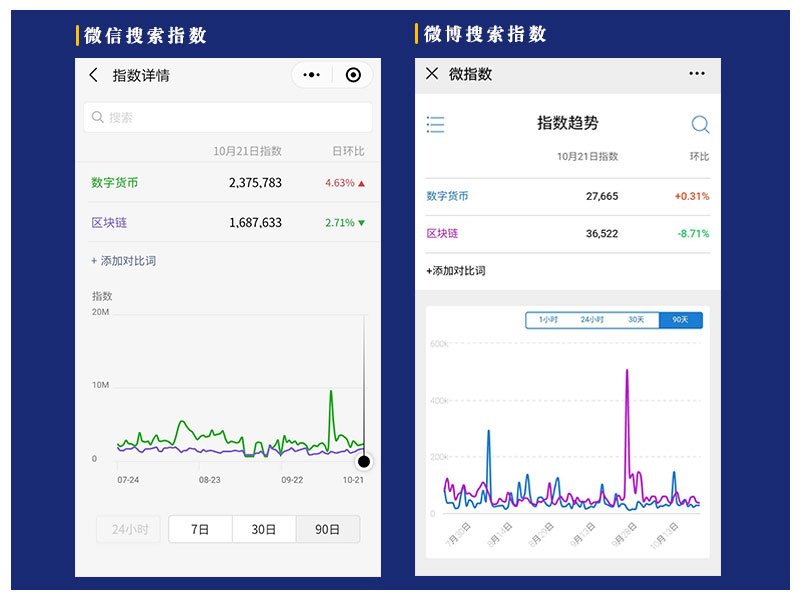Open the three-dot menu in 指数详情 capsule
Screen dimensions: 800x600
point(311,75)
